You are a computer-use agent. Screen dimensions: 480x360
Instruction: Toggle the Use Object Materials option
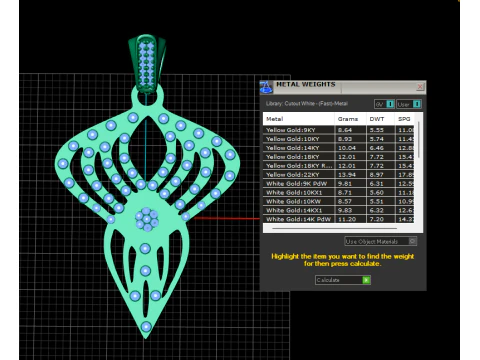click(380, 241)
